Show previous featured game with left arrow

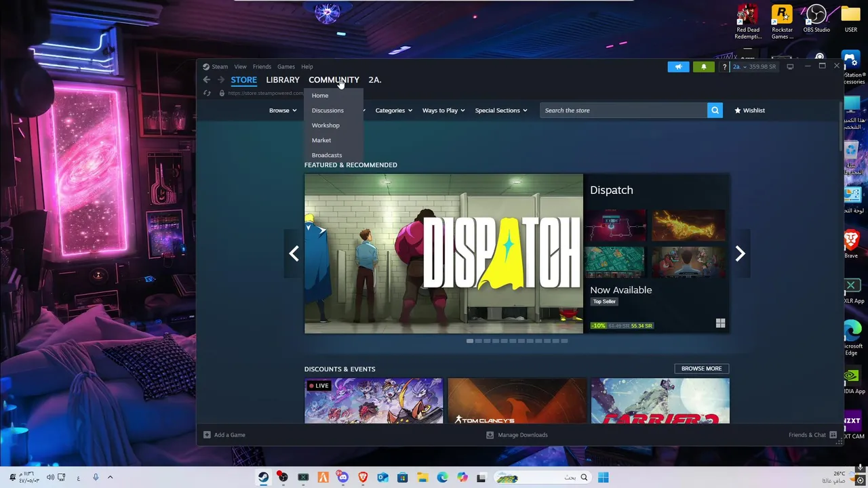294,253
